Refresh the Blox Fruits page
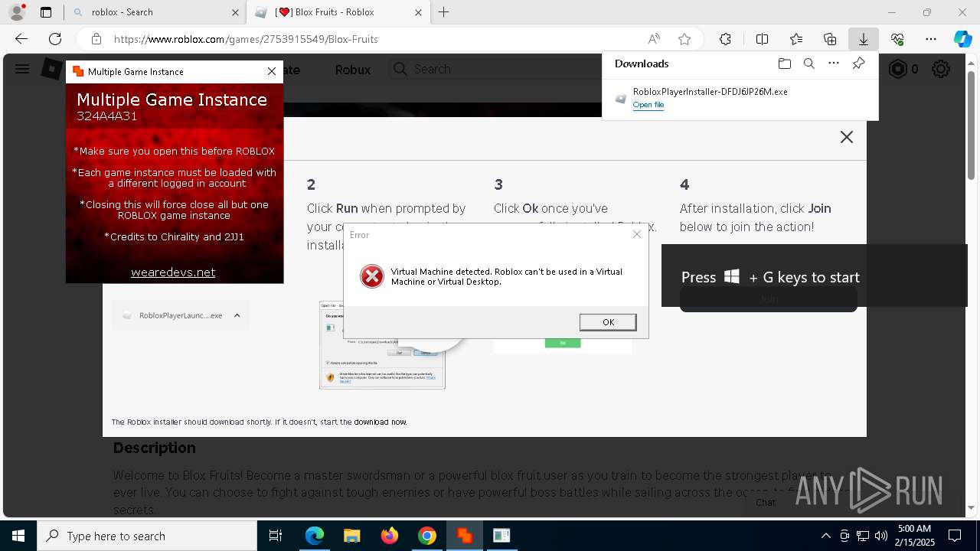 (55, 39)
